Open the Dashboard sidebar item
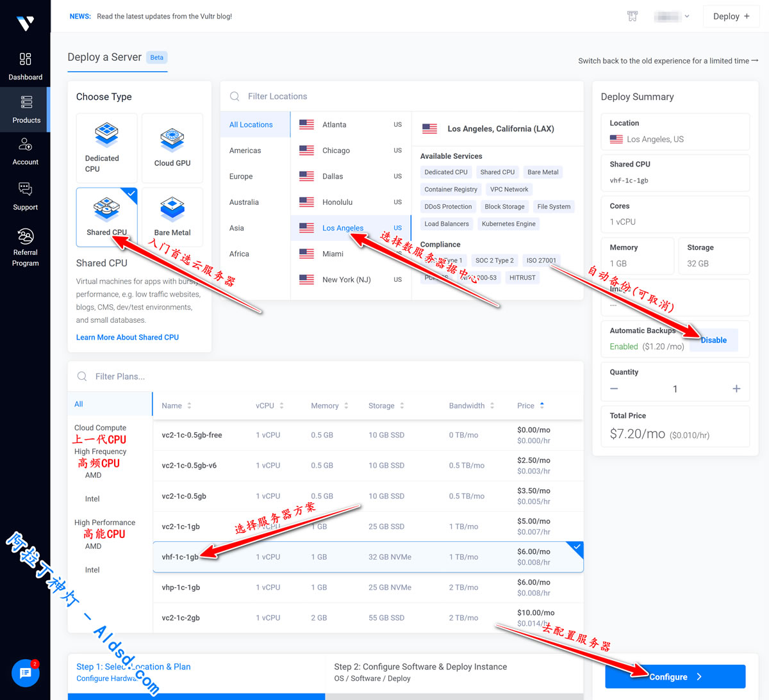This screenshot has width=769, height=700. click(x=25, y=67)
